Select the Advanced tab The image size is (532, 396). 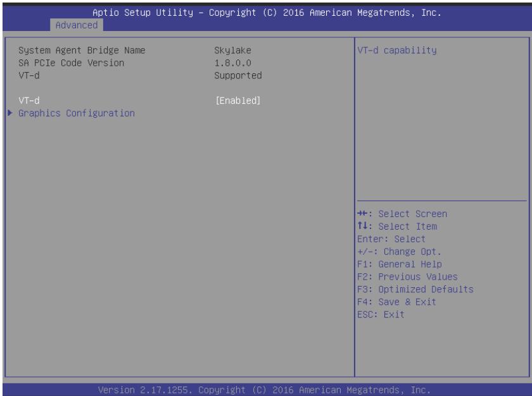77,25
